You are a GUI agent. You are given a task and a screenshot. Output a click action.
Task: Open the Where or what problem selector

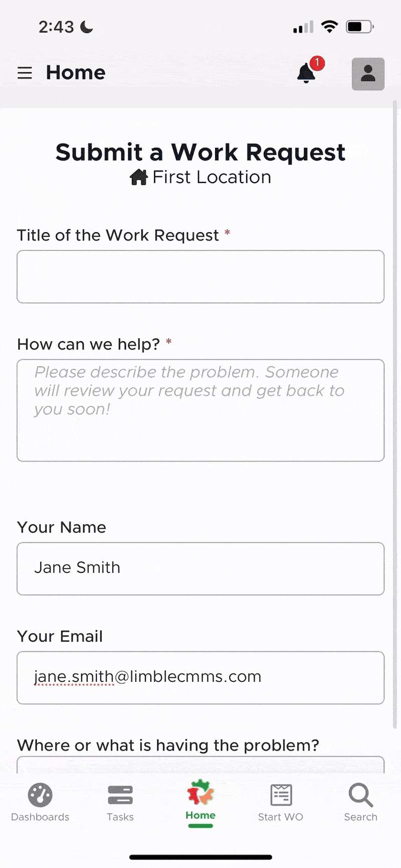200,765
